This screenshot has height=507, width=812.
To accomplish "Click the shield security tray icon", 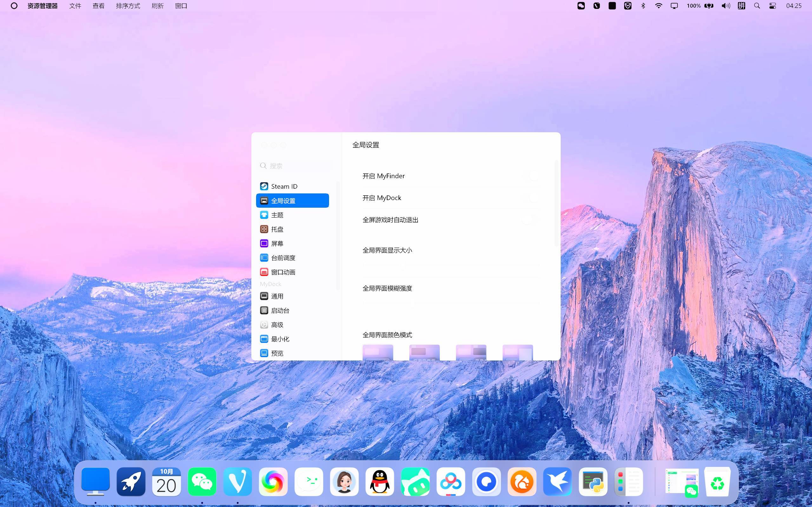I will (628, 6).
